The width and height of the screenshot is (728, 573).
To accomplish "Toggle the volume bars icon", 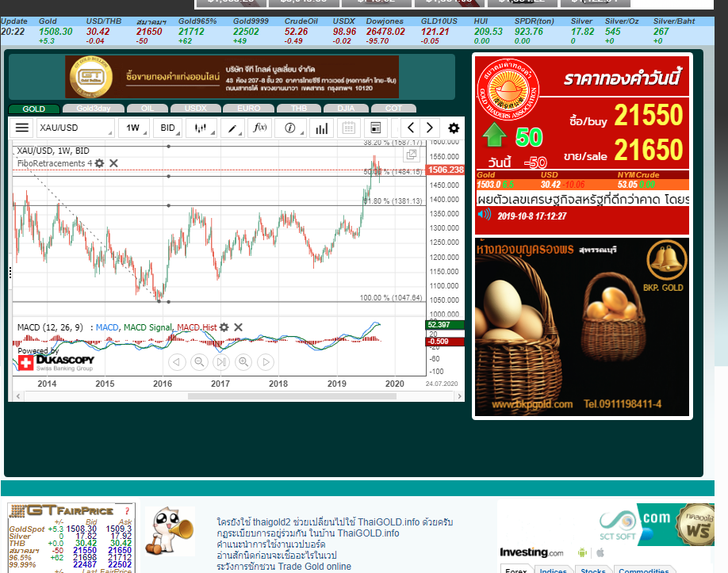I will [322, 128].
